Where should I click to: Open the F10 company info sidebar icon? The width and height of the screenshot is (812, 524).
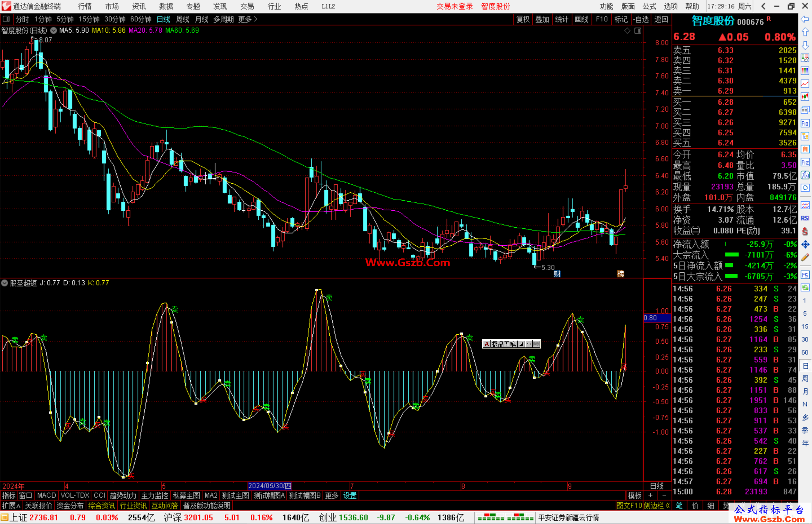tap(805, 123)
